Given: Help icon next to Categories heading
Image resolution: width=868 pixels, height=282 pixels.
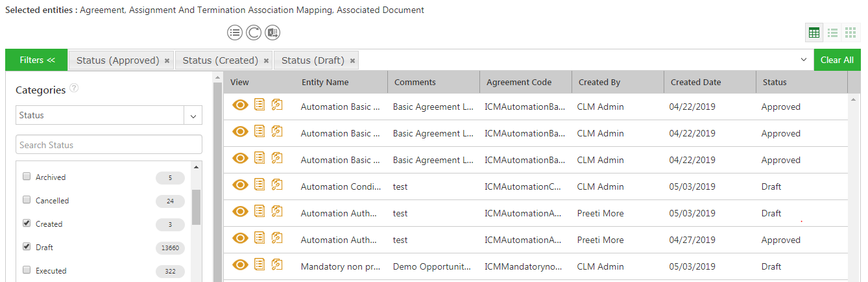Looking at the screenshot, I should tap(74, 88).
